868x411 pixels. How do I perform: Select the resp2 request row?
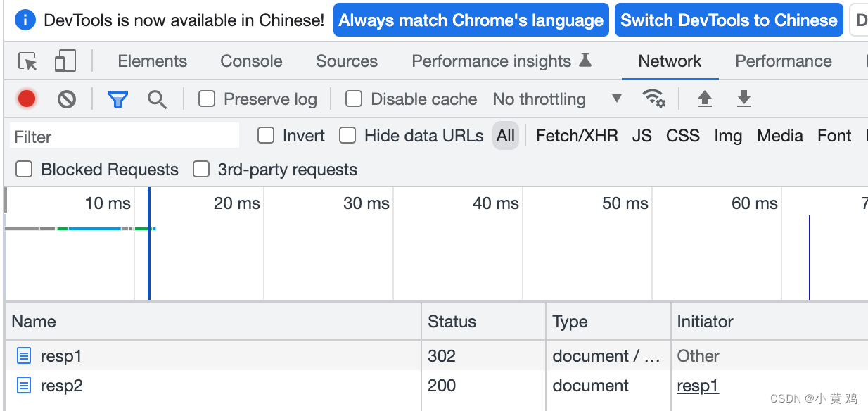[436, 386]
